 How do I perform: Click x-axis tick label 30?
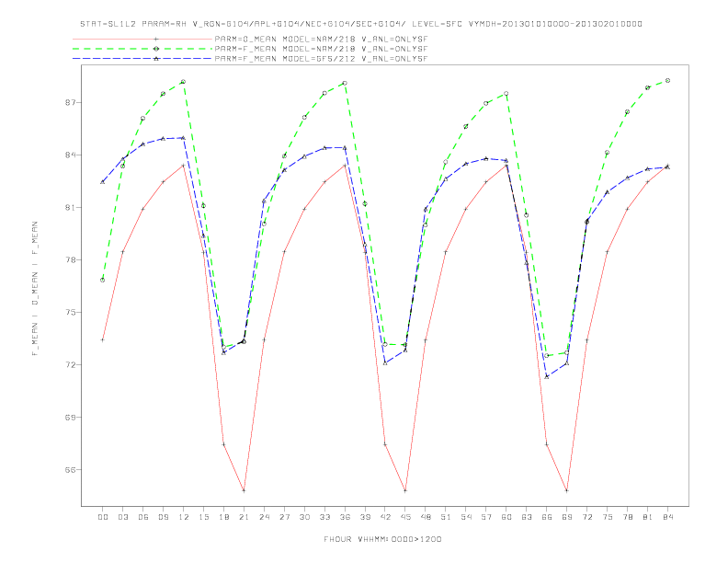(x=304, y=517)
